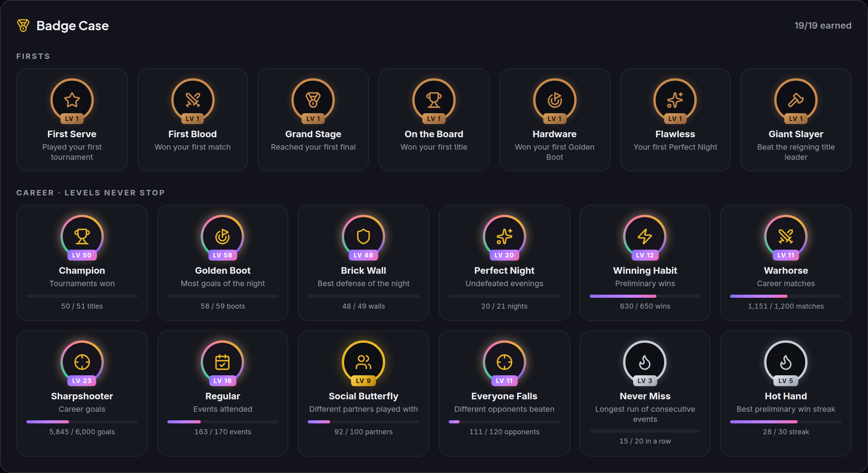Click the 'Badge Case' title
This screenshot has height=473, width=868.
coord(72,26)
